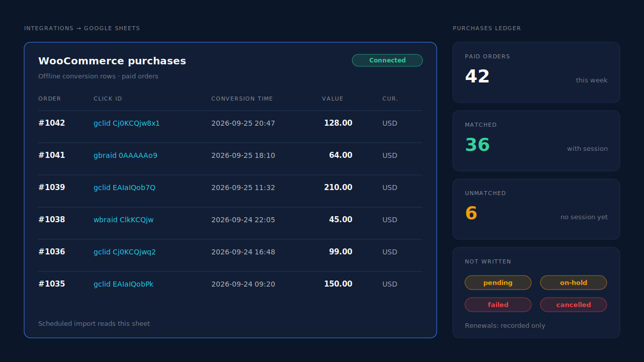Click the Click ID column header
Viewport: 644px width, 362px height.
108,99
